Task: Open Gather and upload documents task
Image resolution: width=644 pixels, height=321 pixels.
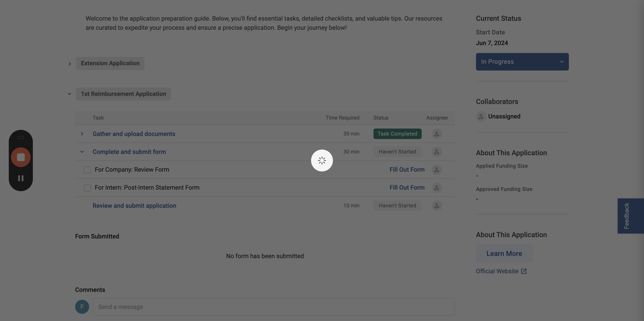Action: click(134, 134)
